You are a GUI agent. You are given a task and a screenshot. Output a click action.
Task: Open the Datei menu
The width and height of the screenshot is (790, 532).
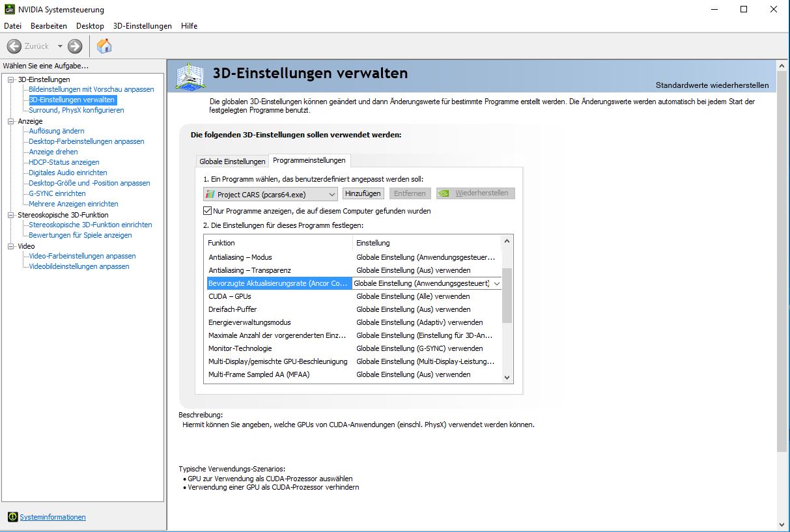(x=13, y=26)
